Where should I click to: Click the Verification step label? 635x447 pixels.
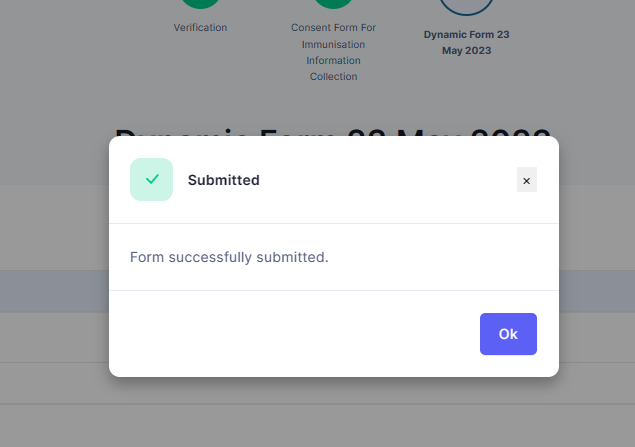click(x=200, y=28)
